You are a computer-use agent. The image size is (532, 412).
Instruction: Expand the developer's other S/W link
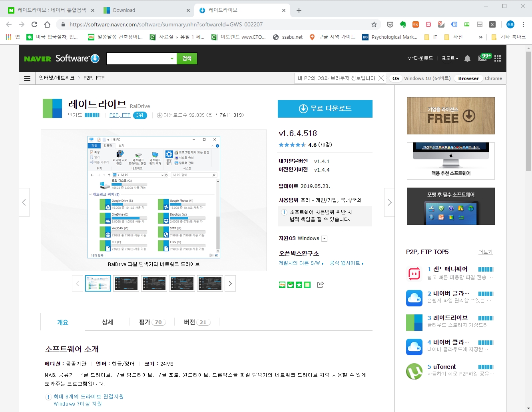pos(301,263)
